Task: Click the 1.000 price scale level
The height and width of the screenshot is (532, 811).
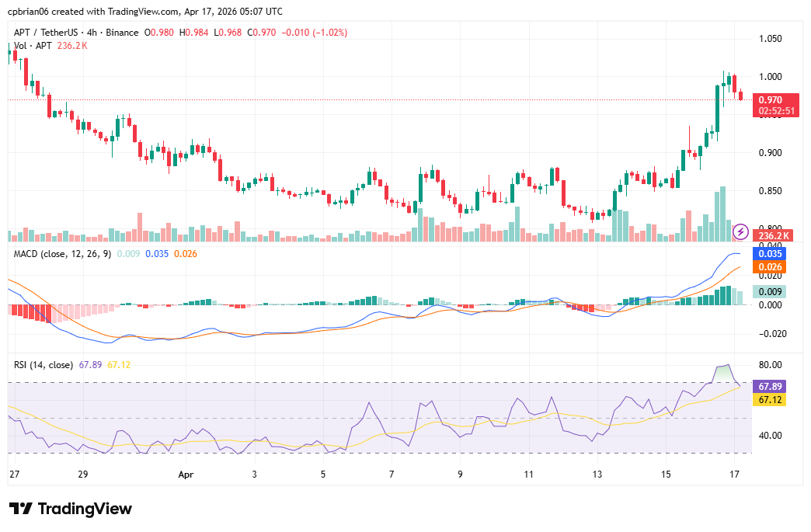Action: click(x=770, y=77)
